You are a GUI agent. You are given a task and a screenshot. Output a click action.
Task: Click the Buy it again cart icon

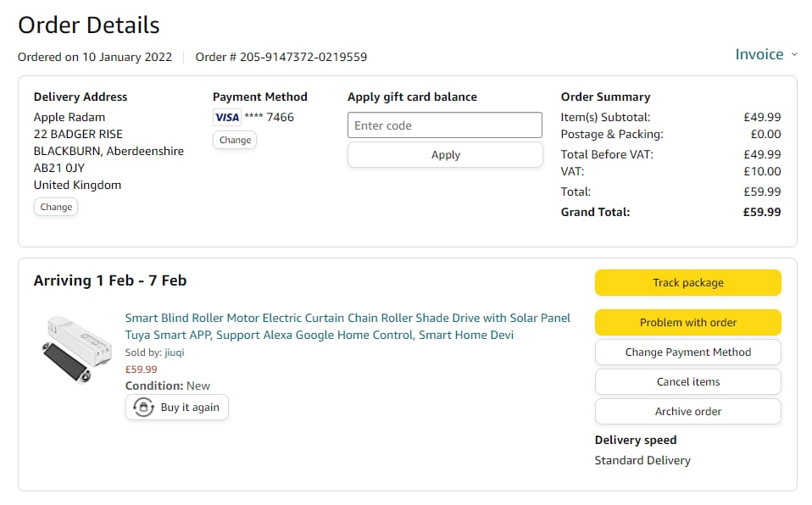pos(144,408)
